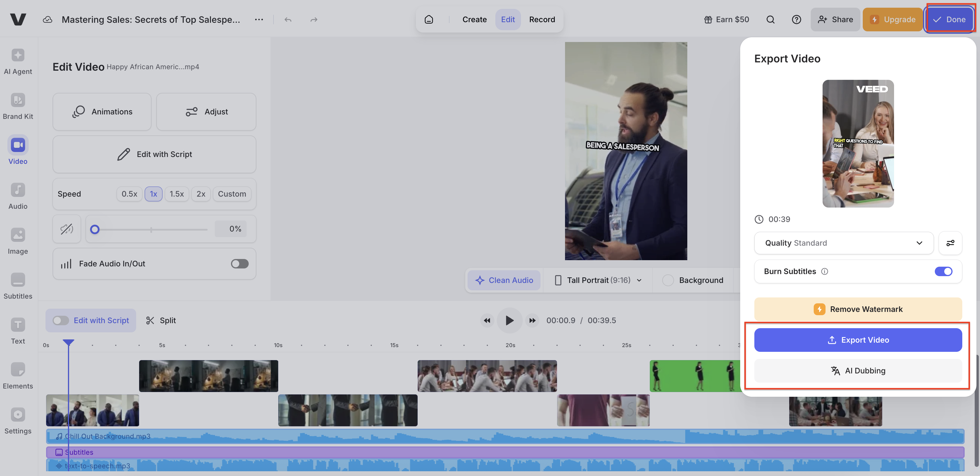Viewport: 980px width, 476px height.
Task: Toggle Fade Audio In/Out
Action: pyautogui.click(x=240, y=263)
